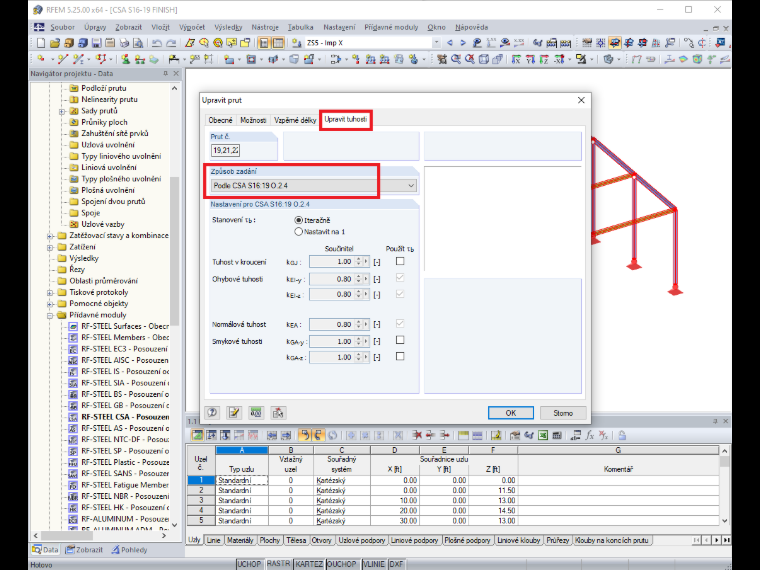Screen dimensions: 760x570
Task: Click the kGJ factor spinner arrows
Action: (x=359, y=261)
